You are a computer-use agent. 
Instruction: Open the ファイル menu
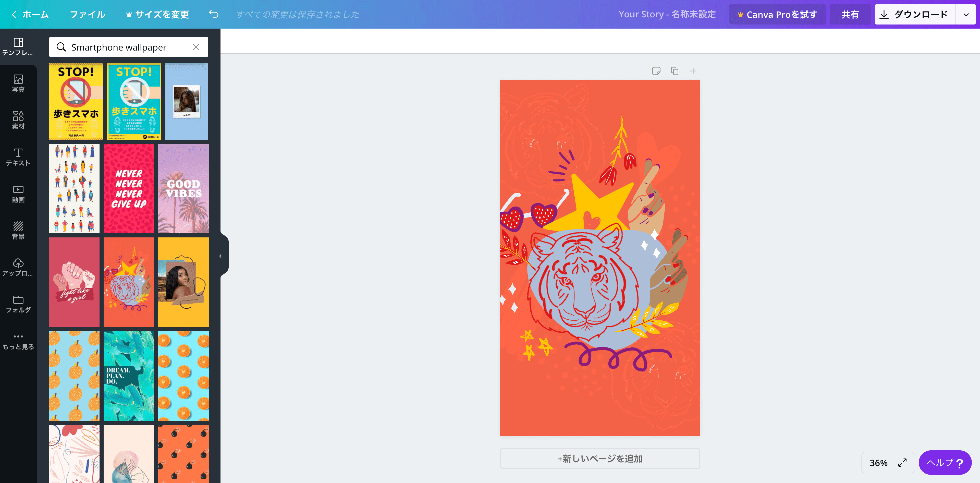[88, 14]
